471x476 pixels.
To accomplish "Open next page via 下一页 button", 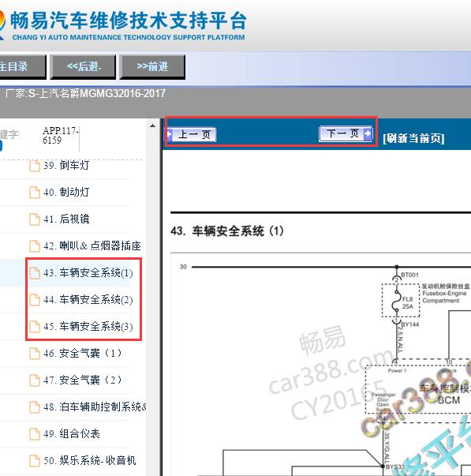I will tap(346, 133).
